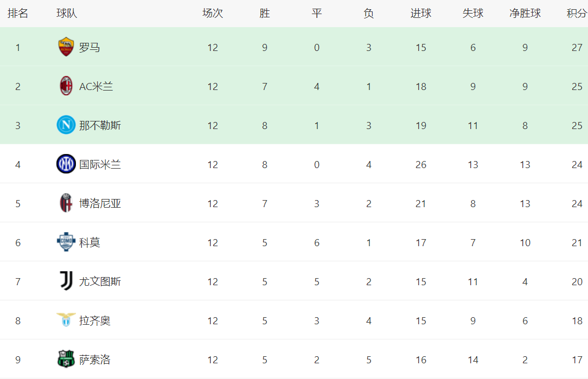Click the 积分 column header
The height and width of the screenshot is (379, 588).
click(577, 14)
